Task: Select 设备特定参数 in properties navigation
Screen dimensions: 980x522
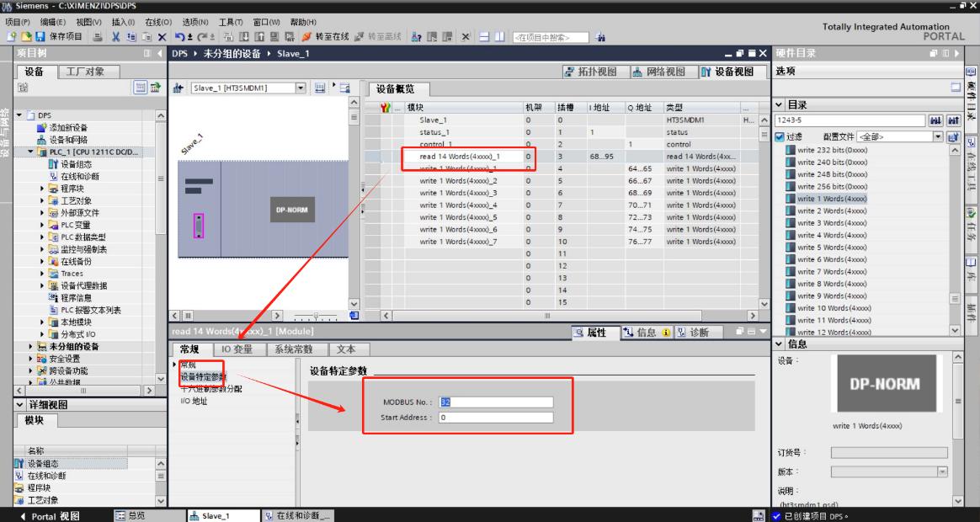Action: pyautogui.click(x=203, y=377)
